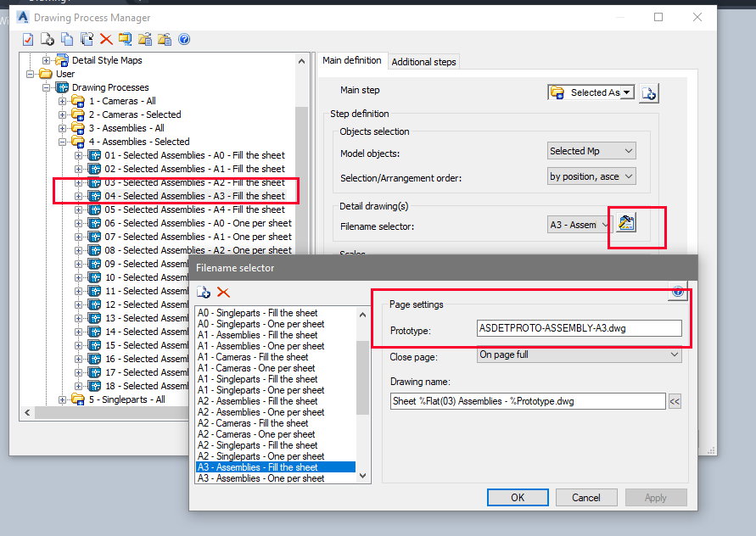Click the Help question mark toolbar icon

click(183, 39)
